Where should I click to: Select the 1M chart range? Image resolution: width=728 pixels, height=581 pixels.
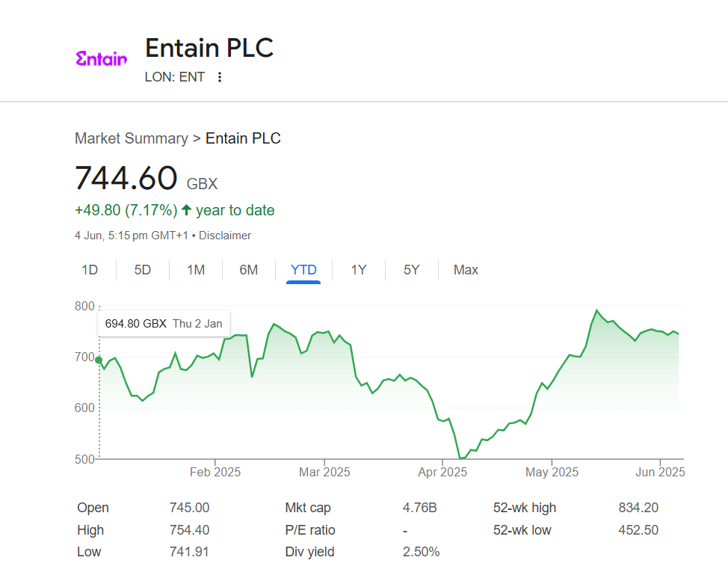[196, 270]
